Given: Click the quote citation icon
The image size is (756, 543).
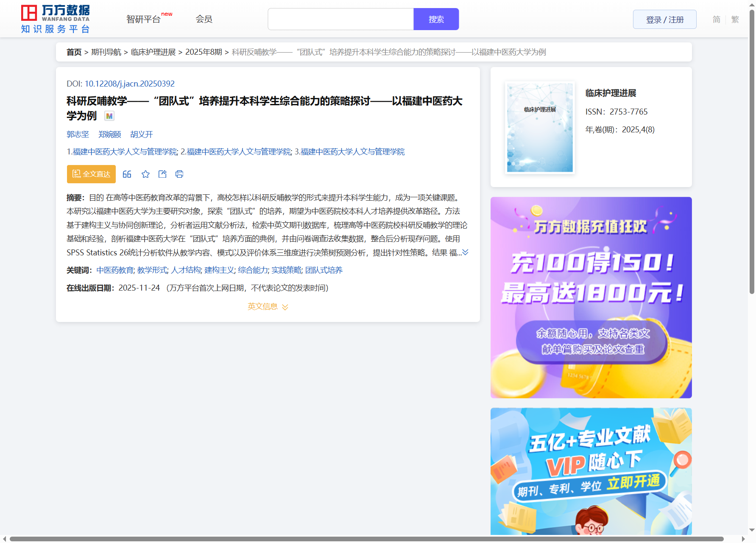Looking at the screenshot, I should [127, 174].
